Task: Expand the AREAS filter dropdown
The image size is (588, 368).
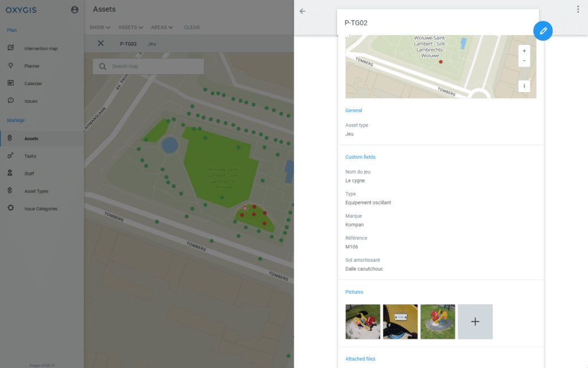Action: (x=162, y=28)
